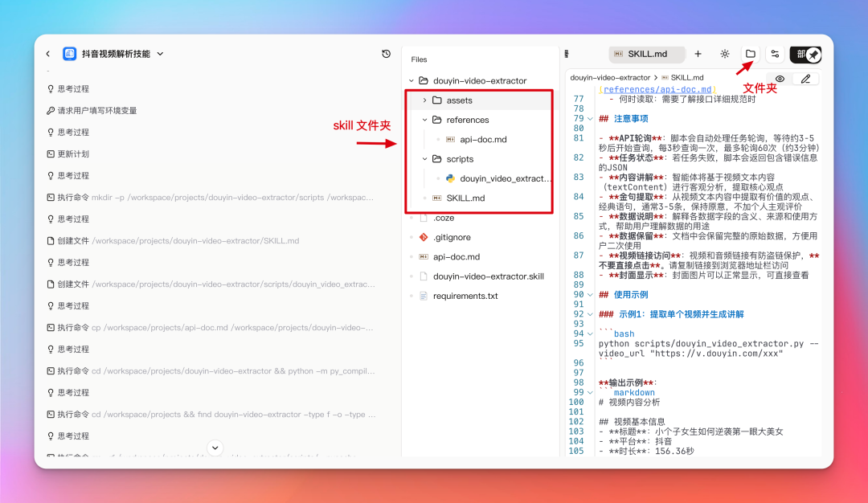The image size is (868, 503).
Task: Click the document icon on the 创建文件 SKILL.md entry
Action: (48, 240)
